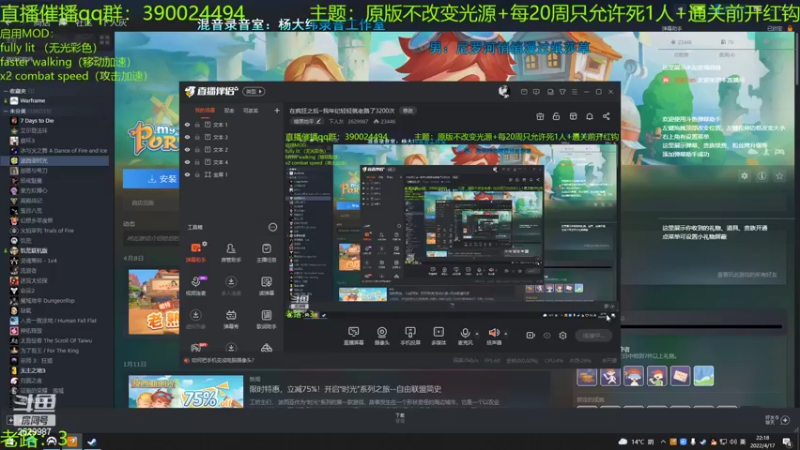Click the record video icon beside settings gear
The height and width of the screenshot is (450, 800).
click(x=531, y=335)
